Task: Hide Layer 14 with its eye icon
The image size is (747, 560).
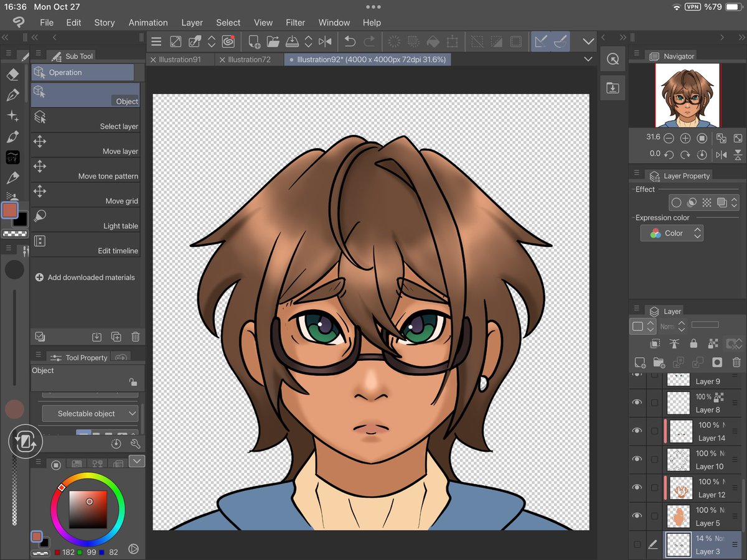Action: pyautogui.click(x=637, y=431)
